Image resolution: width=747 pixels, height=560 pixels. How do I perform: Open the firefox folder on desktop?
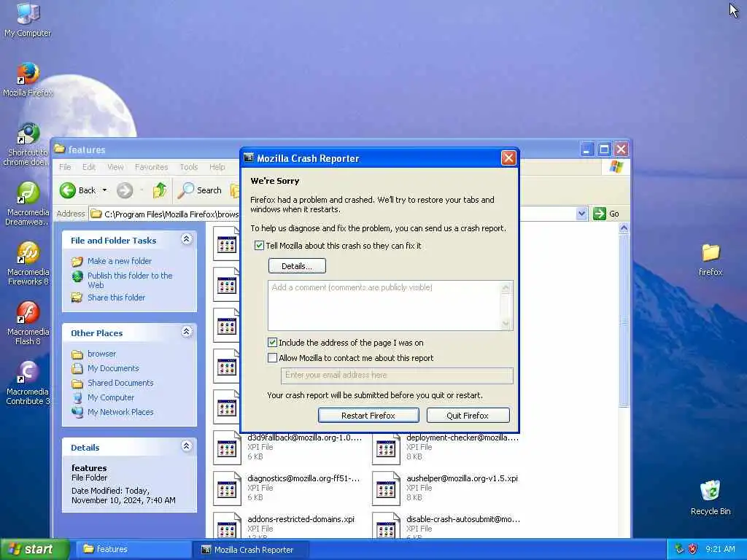[x=711, y=253]
